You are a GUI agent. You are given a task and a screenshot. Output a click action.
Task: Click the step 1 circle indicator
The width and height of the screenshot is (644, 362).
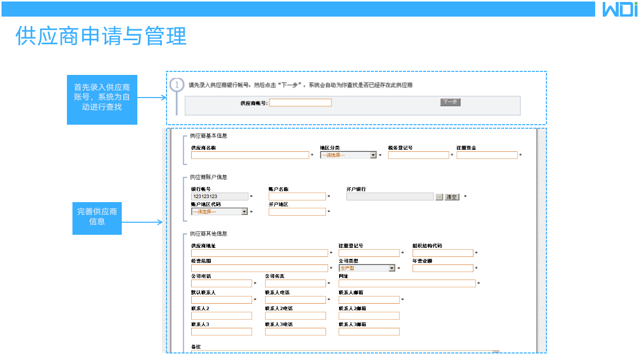coord(176,84)
